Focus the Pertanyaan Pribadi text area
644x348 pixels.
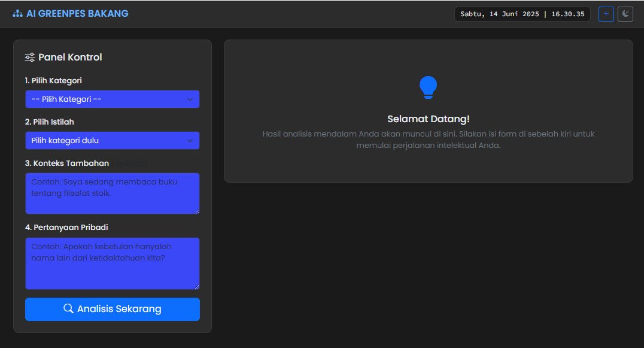[x=113, y=264]
